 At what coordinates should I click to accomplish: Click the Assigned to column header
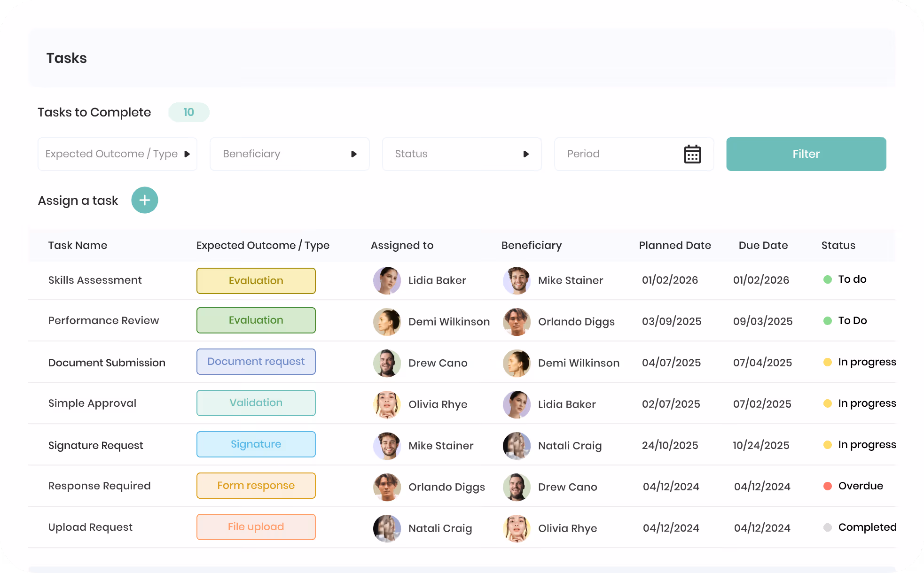(402, 246)
